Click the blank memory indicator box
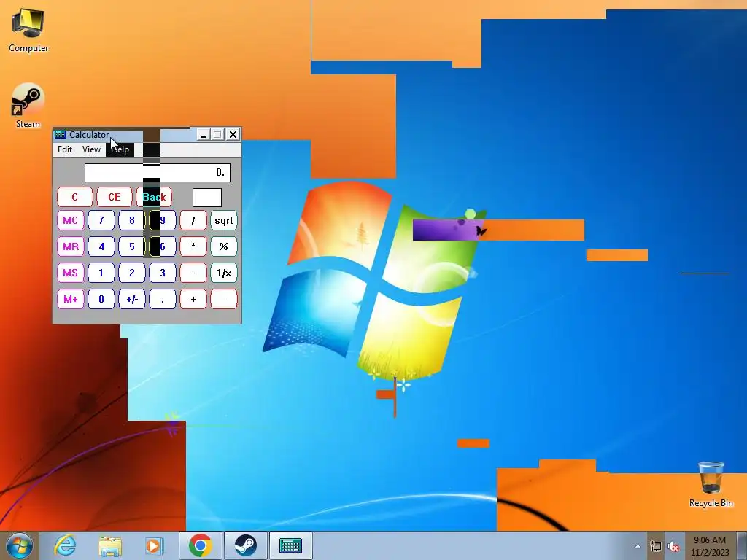This screenshot has height=560, width=747. (x=207, y=197)
